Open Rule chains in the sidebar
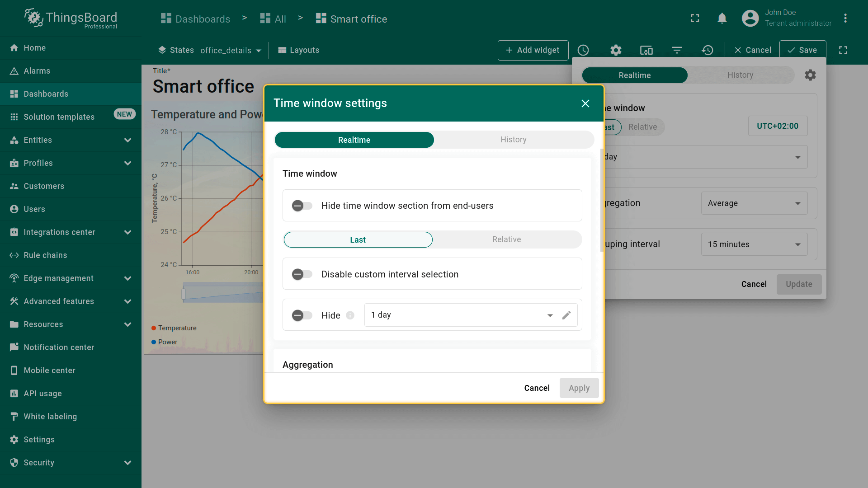The width and height of the screenshot is (868, 488). pyautogui.click(x=45, y=255)
